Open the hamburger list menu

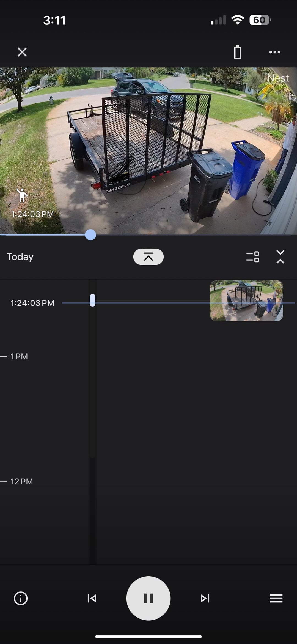click(276, 598)
